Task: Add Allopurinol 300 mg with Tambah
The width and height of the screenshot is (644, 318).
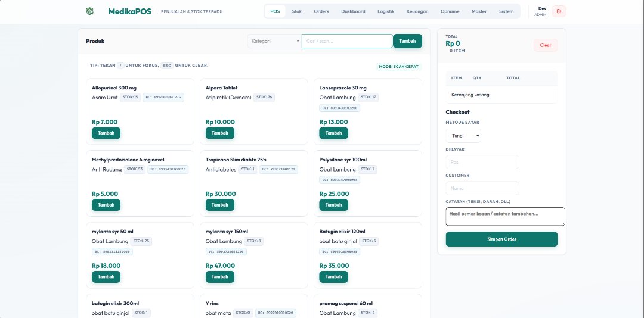Action: click(x=106, y=133)
